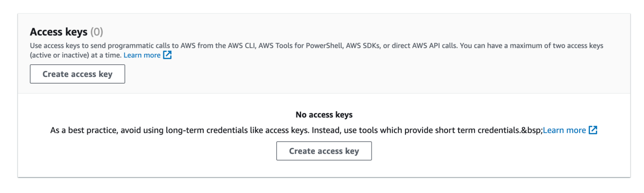Click external link icon after short term credentials
644x193 pixels.
[x=593, y=130]
